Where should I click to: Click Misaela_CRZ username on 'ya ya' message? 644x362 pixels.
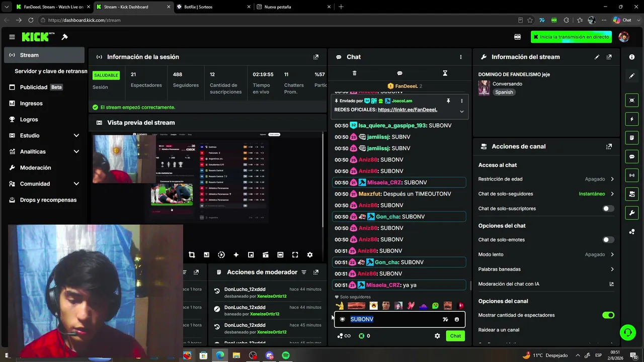(383, 285)
